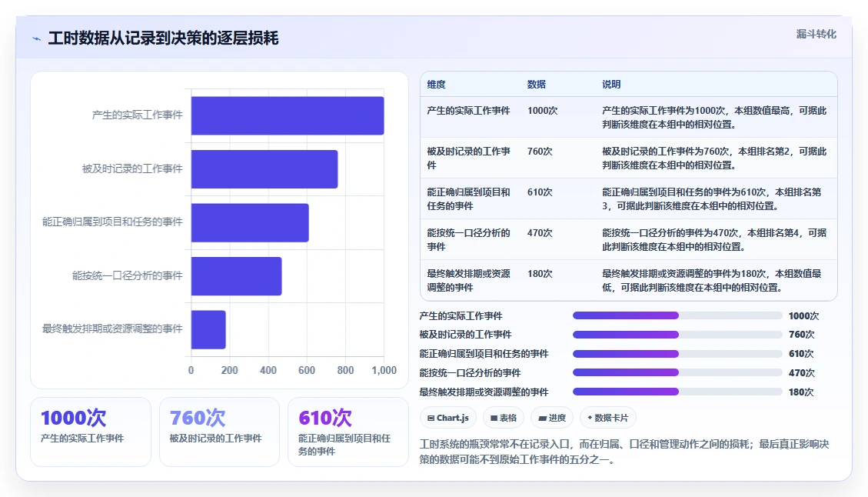Click the summary paragraph starting 工时系统的瓶颈
Image resolution: width=868 pixels, height=497 pixels.
624,452
